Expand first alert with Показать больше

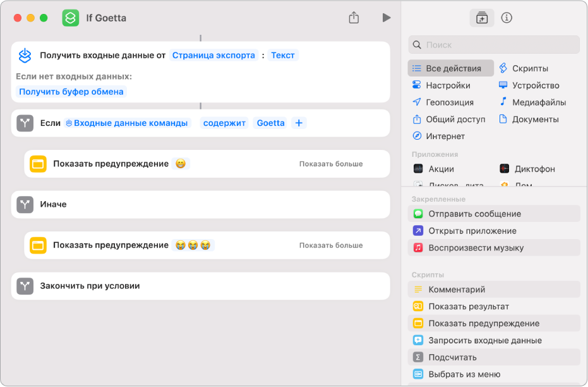coord(331,164)
